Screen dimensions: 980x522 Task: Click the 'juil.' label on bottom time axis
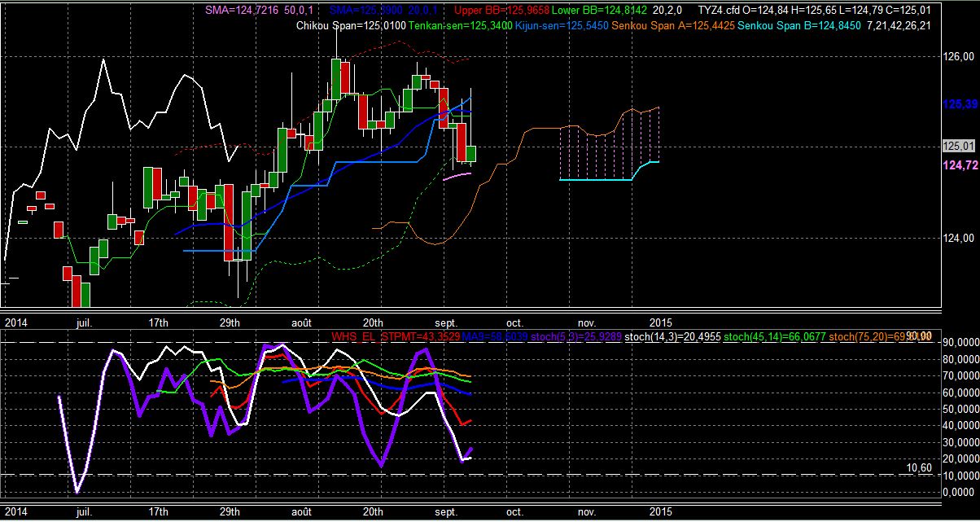tap(84, 512)
